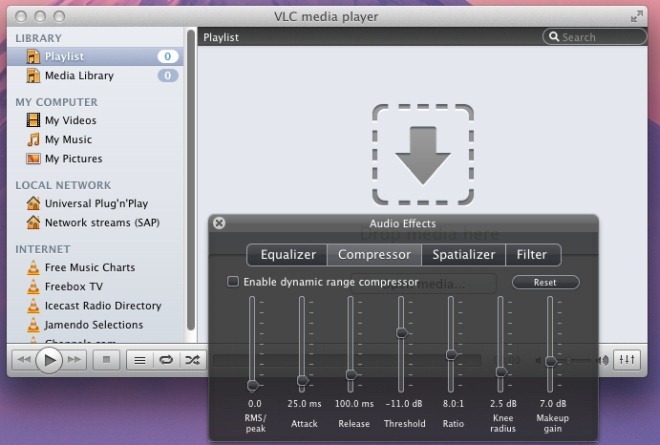The width and height of the screenshot is (660, 445).
Task: Close the Audio Effects panel
Action: point(219,223)
